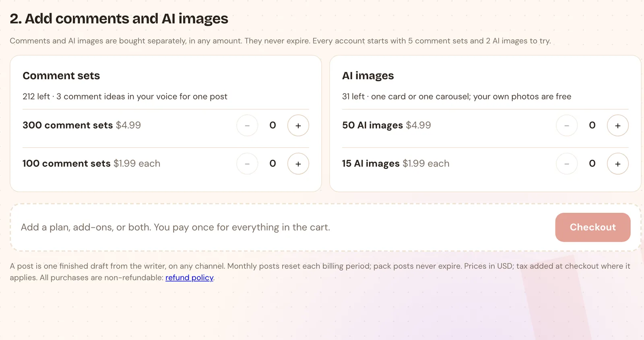This screenshot has height=340, width=644.
Task: Click the 100 comment sets quantity value
Action: point(273,164)
